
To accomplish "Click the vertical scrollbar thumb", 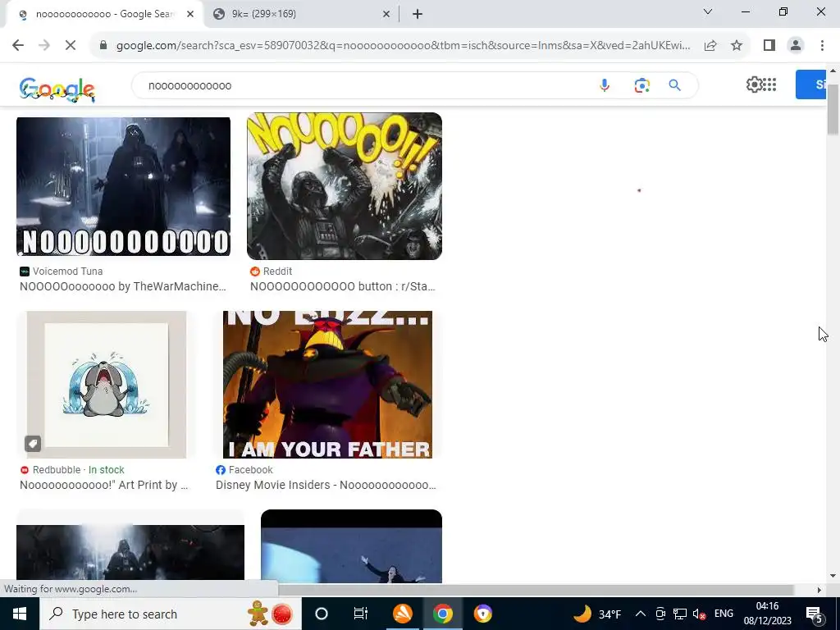I will tap(833, 109).
